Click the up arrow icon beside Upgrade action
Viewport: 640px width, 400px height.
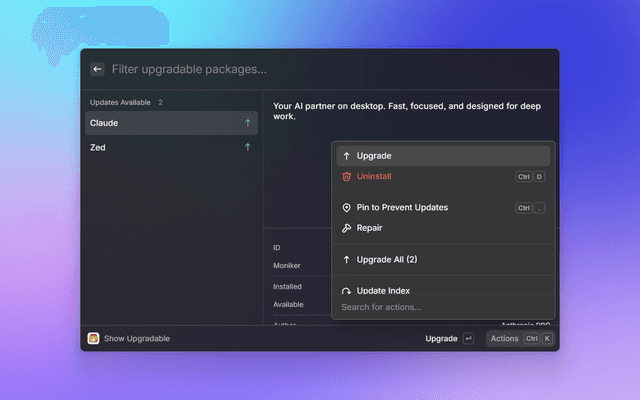coord(346,156)
